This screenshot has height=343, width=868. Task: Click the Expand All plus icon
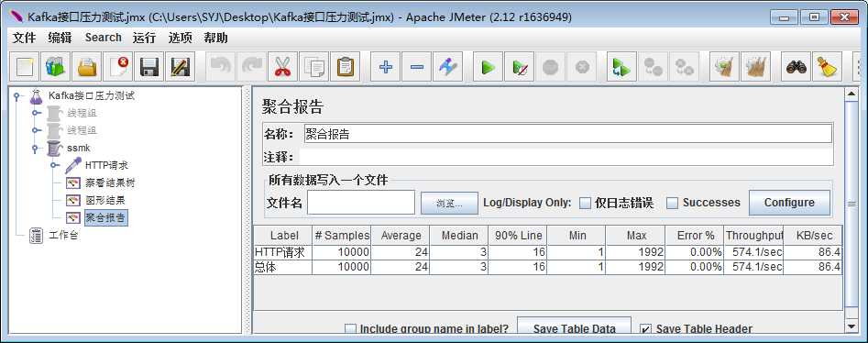385,67
